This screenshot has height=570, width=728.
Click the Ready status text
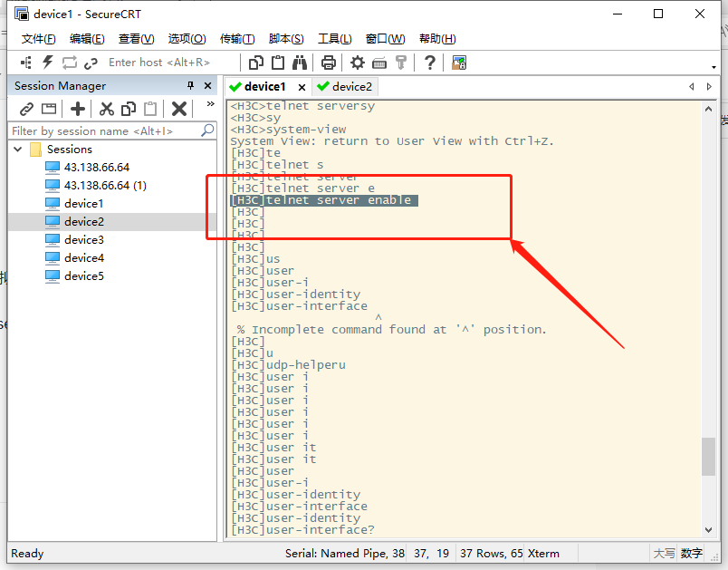click(x=27, y=554)
